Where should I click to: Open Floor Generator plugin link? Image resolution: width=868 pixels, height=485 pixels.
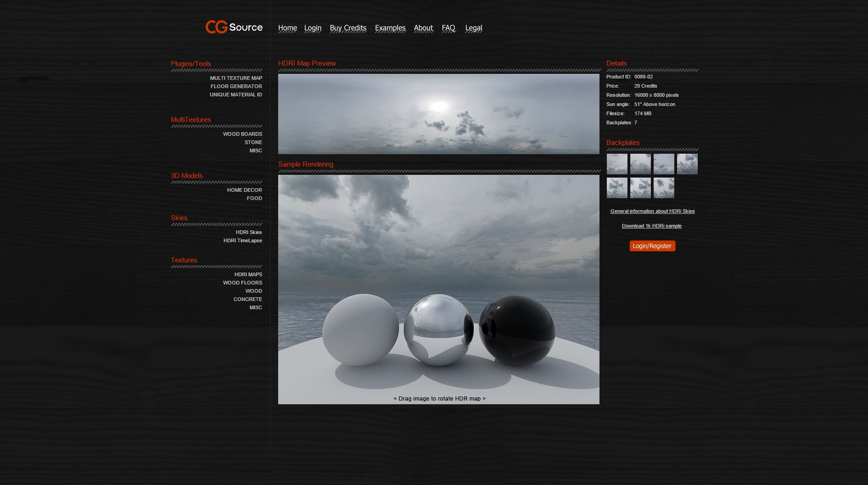(236, 86)
